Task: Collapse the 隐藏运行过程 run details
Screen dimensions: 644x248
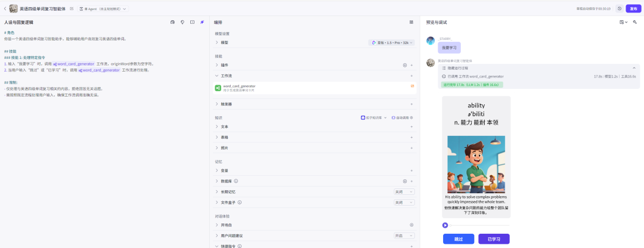Action: (634, 68)
